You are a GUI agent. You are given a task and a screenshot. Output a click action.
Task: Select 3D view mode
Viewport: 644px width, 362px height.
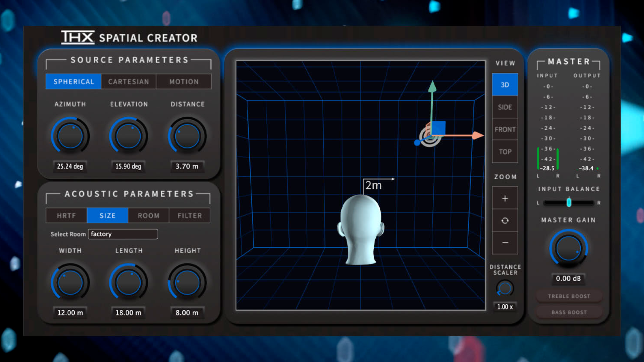coord(504,84)
